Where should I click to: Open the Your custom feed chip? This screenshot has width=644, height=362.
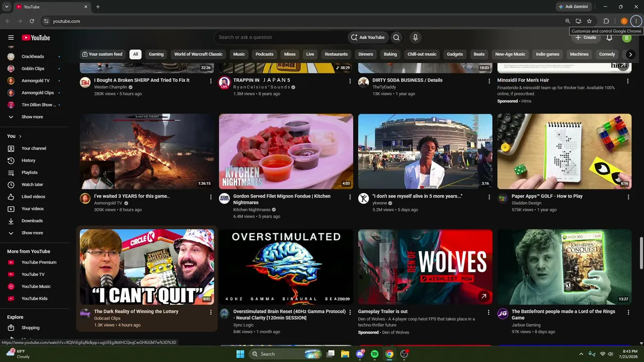pos(103,54)
